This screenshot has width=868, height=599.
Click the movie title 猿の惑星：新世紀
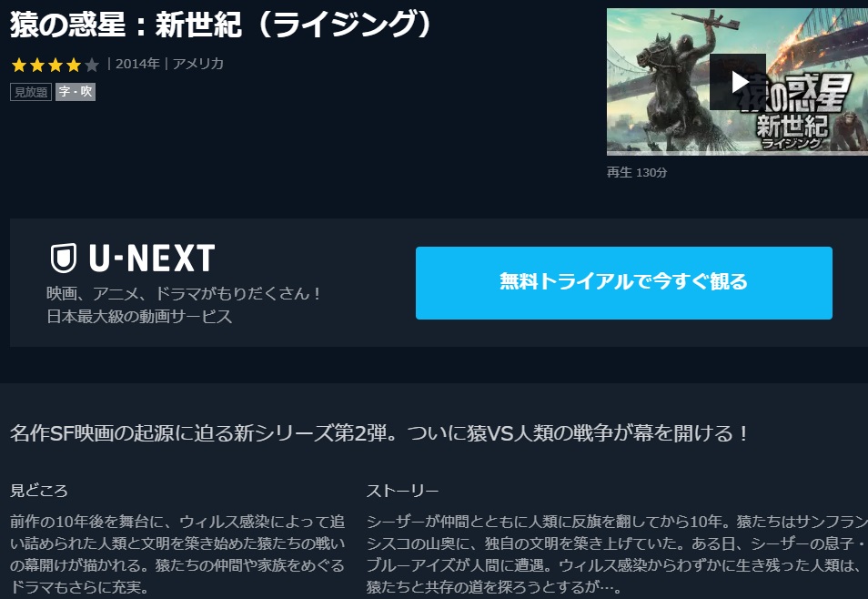point(126,25)
